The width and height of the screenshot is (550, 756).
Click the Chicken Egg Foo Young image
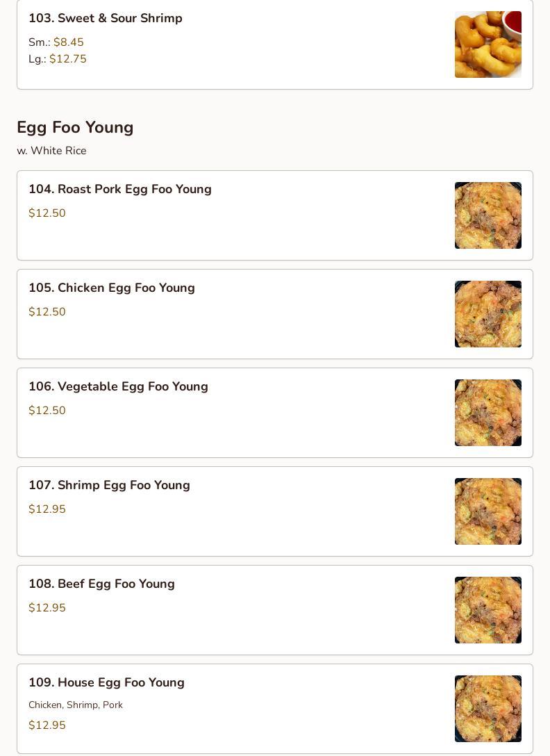click(x=487, y=314)
